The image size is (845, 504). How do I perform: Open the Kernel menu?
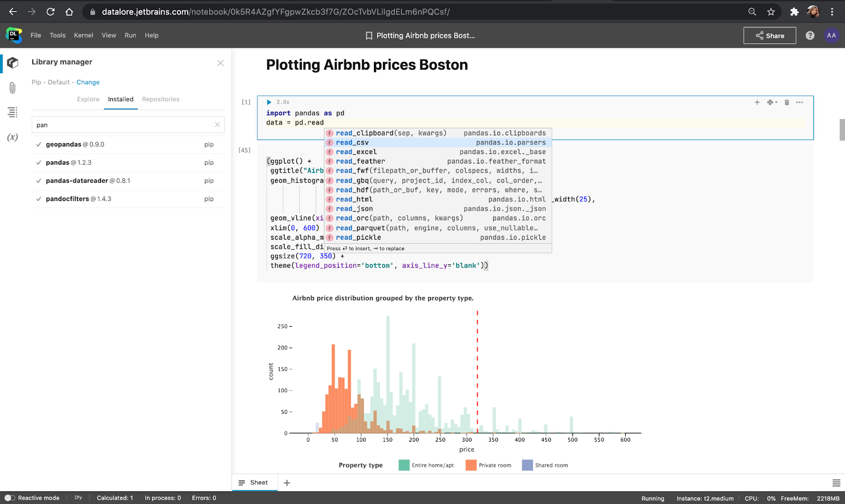click(x=83, y=35)
